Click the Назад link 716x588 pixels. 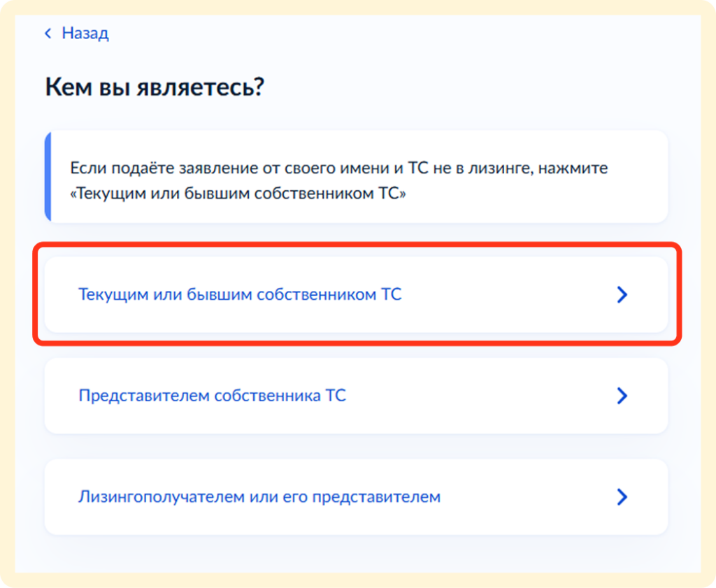[84, 32]
